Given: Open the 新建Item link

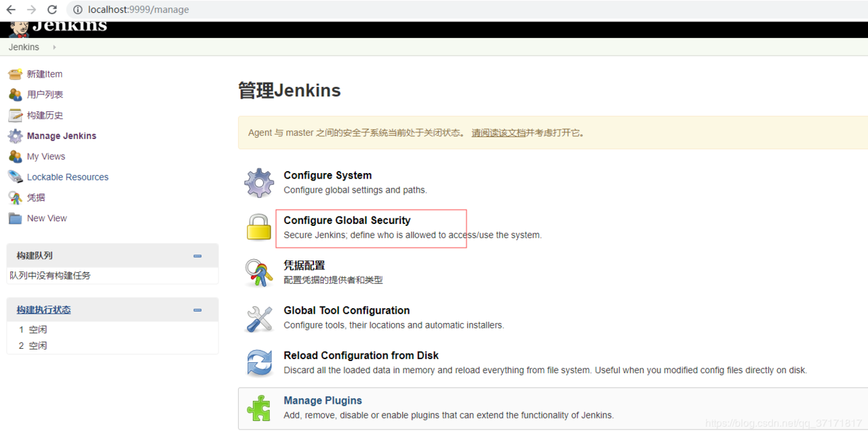Looking at the screenshot, I should point(45,74).
